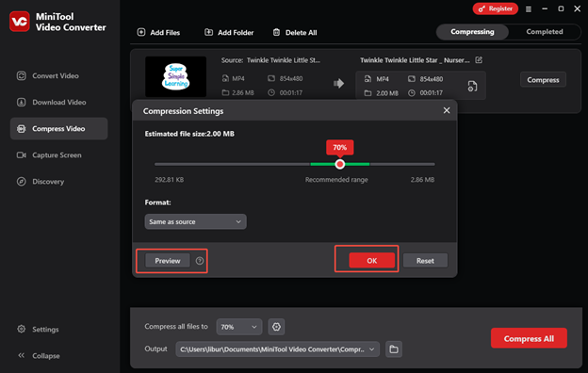This screenshot has height=373, width=588.
Task: Click the 292.81 KB minimum size label
Action: [169, 180]
